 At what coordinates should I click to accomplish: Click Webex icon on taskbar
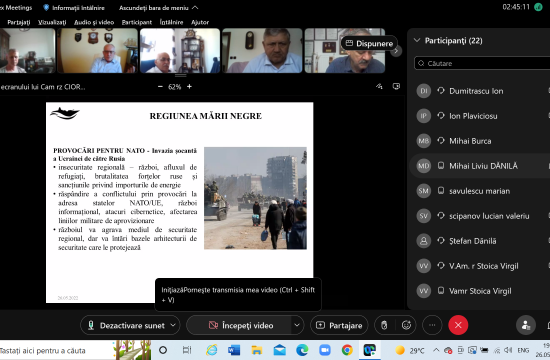coord(370,350)
